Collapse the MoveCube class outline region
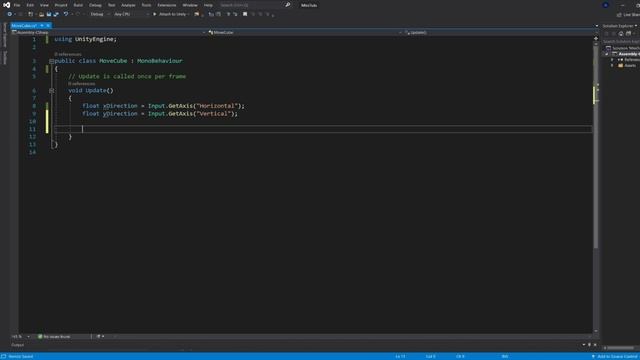Screen dimensions: 640x360 click(x=51, y=61)
